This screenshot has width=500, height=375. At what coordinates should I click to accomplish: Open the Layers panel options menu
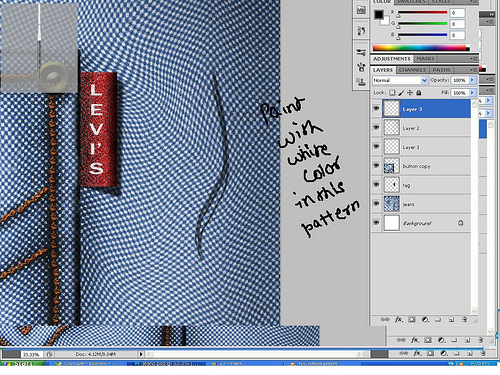pyautogui.click(x=473, y=70)
